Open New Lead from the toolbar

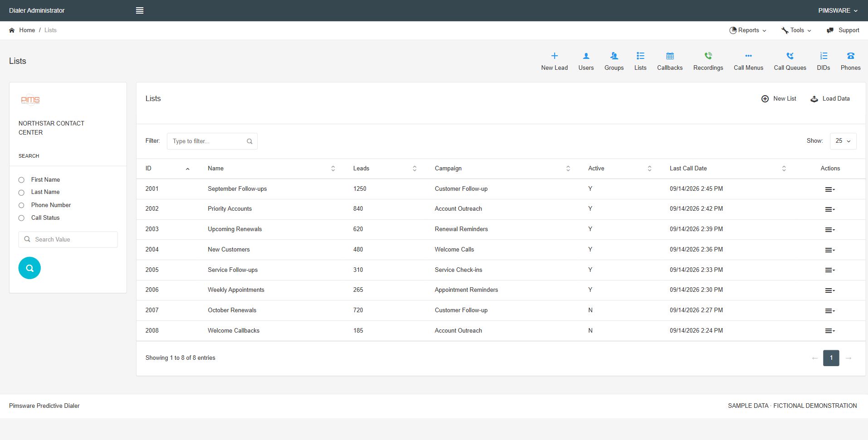coord(554,61)
